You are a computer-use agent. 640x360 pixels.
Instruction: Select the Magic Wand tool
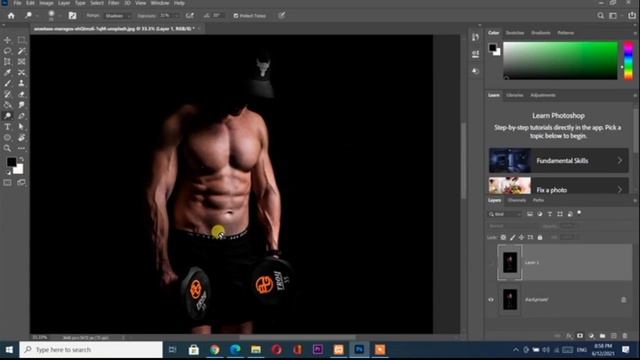pos(21,51)
